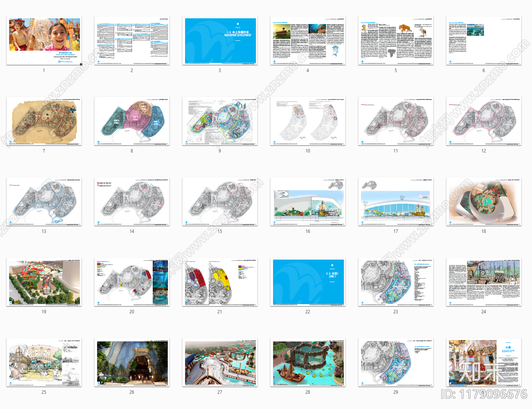
Task: Click page number label 17
Action: coord(396,231)
